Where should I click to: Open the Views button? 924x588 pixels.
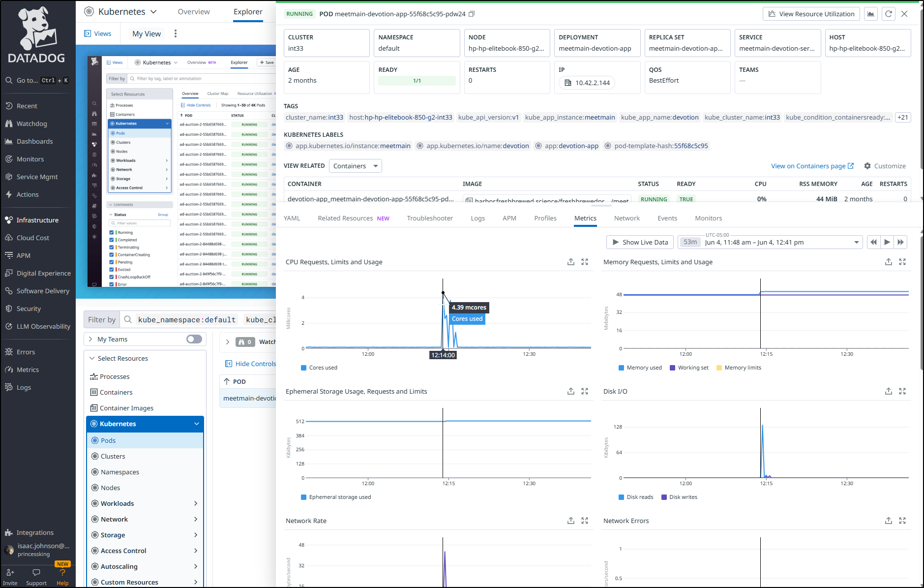coord(97,33)
